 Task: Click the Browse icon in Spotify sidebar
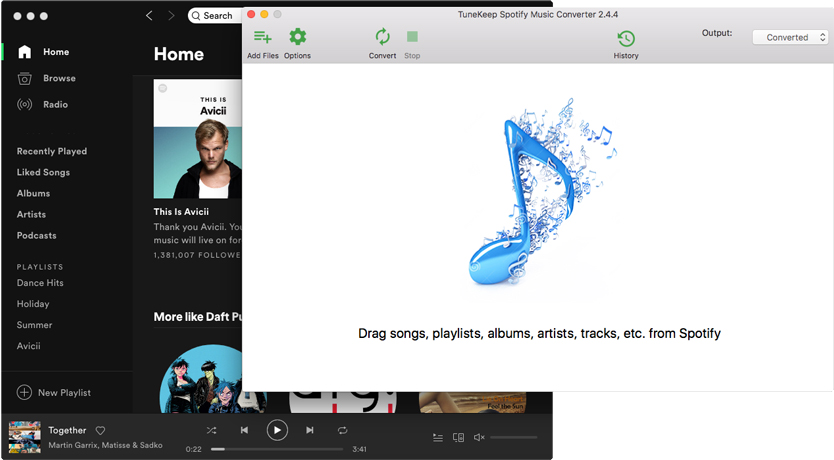pos(24,78)
